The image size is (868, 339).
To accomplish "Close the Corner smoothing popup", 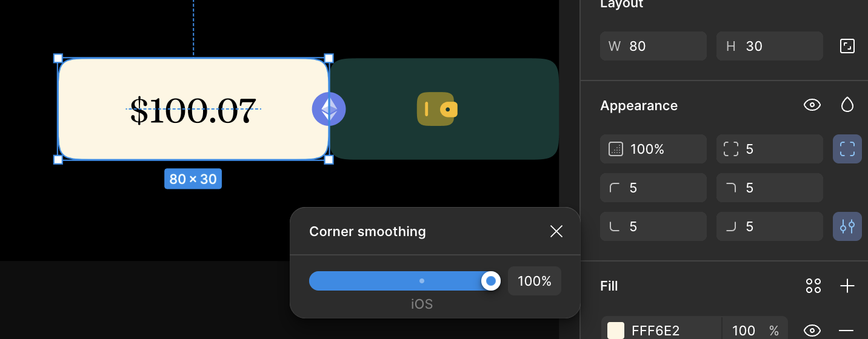I will pyautogui.click(x=556, y=231).
